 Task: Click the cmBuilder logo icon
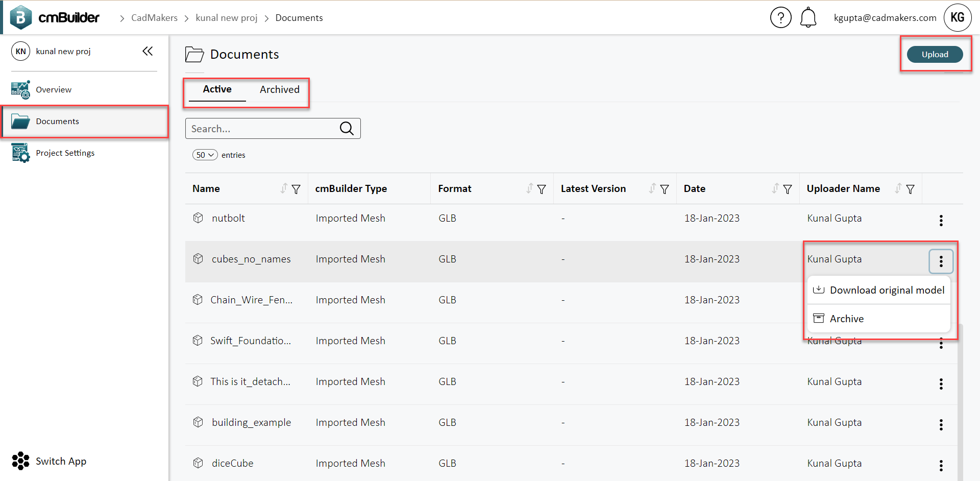[x=21, y=17]
